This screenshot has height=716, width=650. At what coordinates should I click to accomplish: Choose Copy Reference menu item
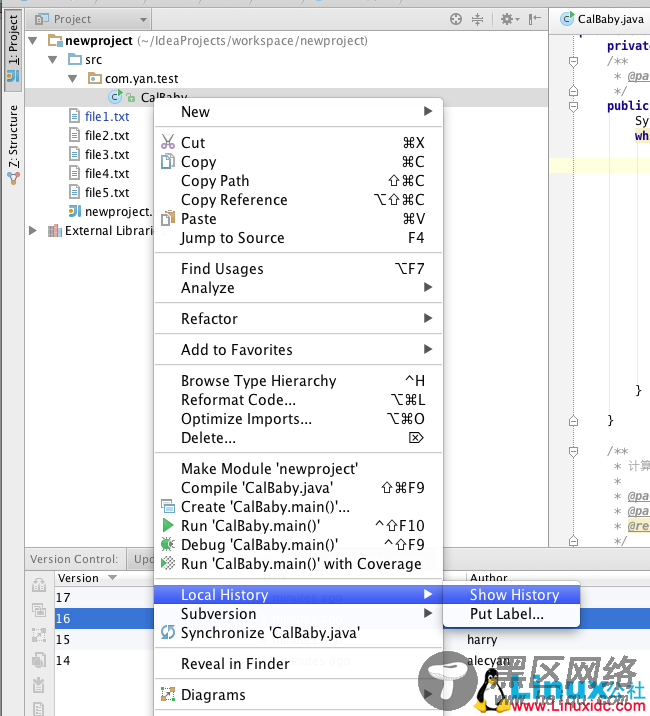[298, 200]
